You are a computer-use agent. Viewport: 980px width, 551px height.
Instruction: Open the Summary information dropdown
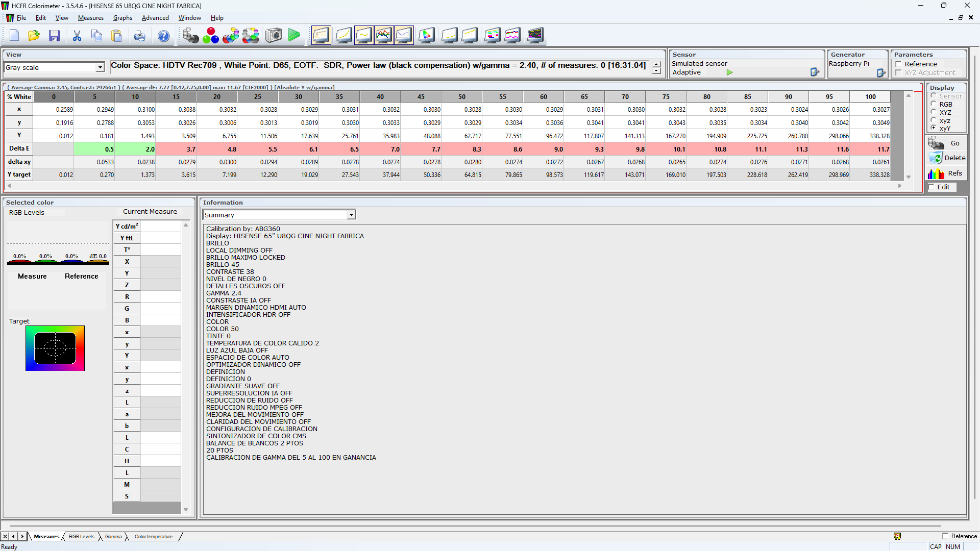351,215
